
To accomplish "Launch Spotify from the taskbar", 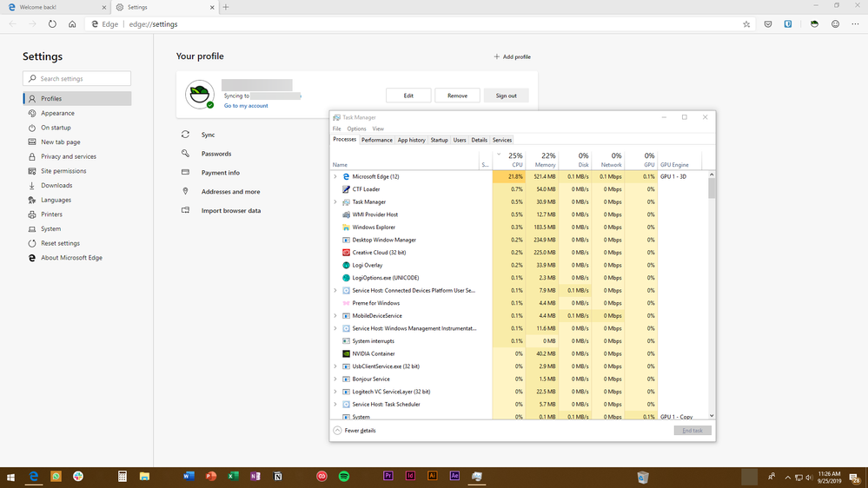I will [344, 477].
